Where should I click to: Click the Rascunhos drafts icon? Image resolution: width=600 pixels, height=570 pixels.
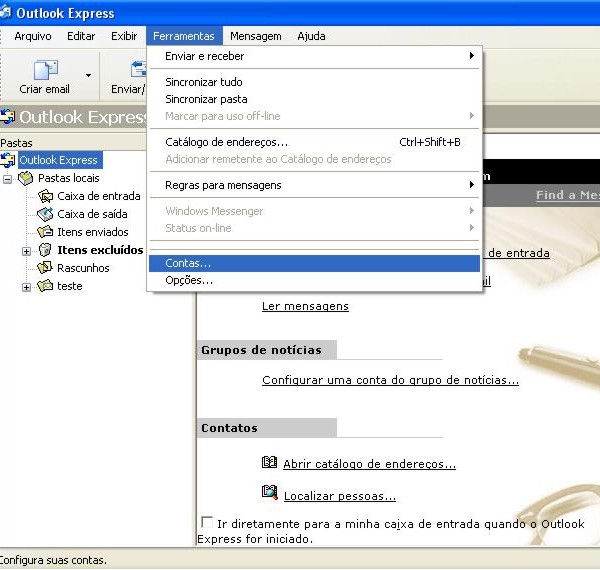45,268
